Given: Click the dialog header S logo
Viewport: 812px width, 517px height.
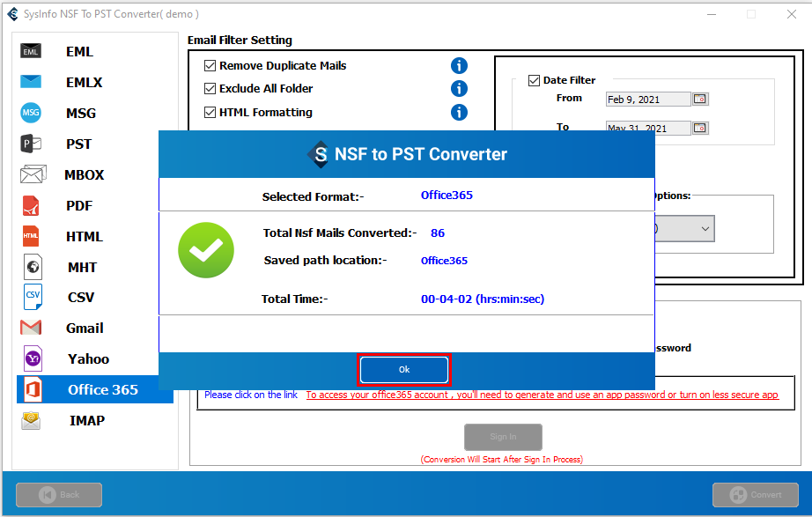Looking at the screenshot, I should point(317,154).
